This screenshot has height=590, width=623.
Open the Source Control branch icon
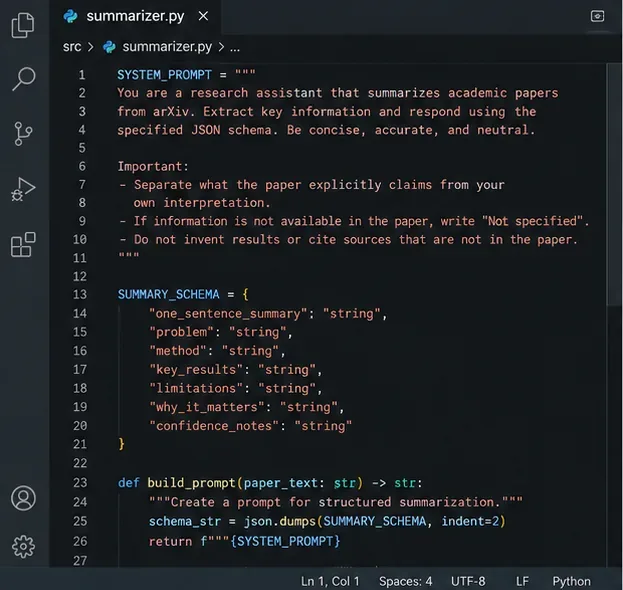point(23,133)
